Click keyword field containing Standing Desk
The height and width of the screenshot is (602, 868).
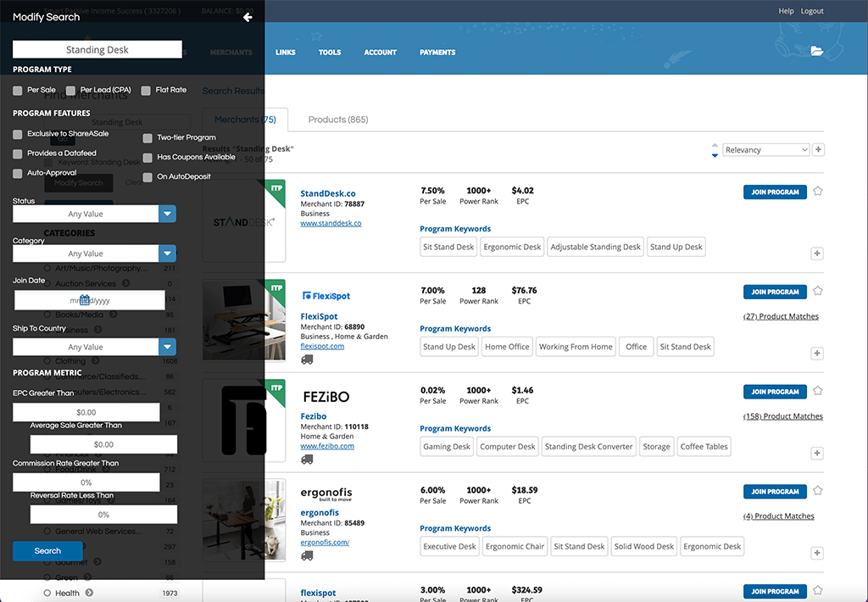97,49
